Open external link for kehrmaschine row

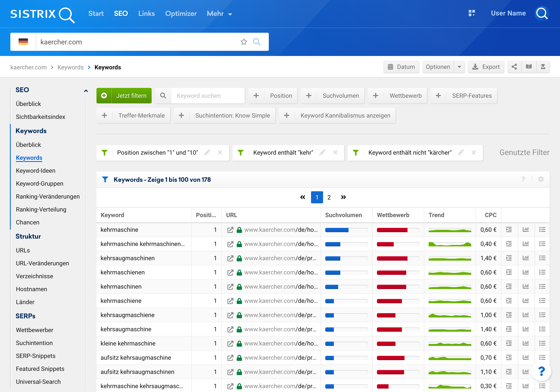coord(230,230)
